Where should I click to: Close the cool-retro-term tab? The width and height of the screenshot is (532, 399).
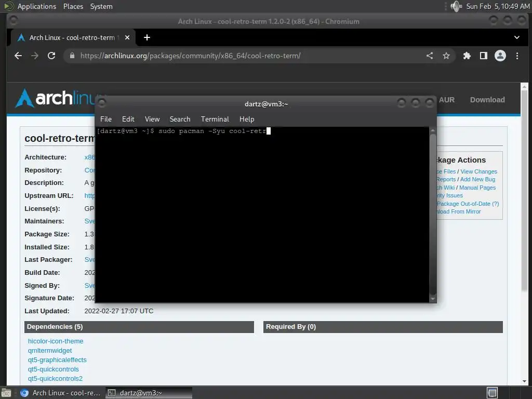[127, 37]
